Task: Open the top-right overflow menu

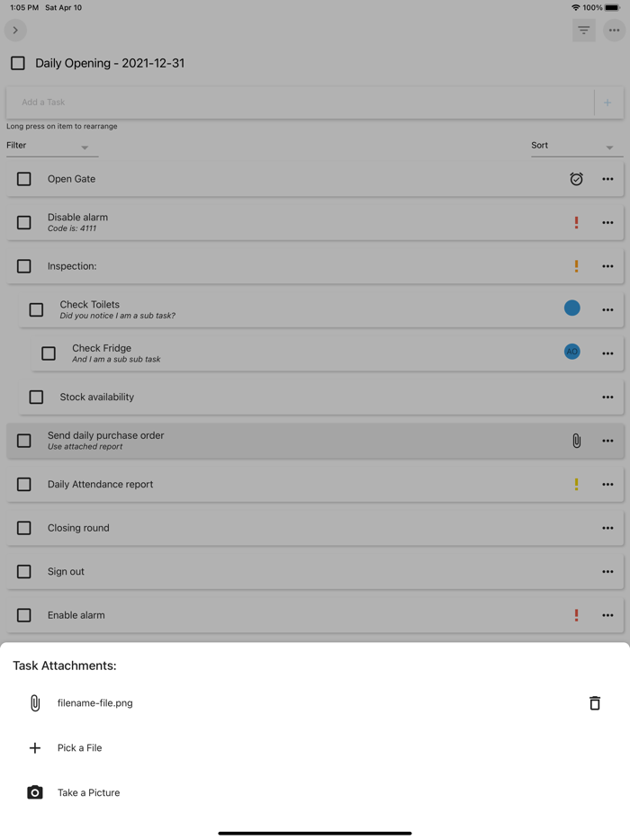Action: click(615, 30)
